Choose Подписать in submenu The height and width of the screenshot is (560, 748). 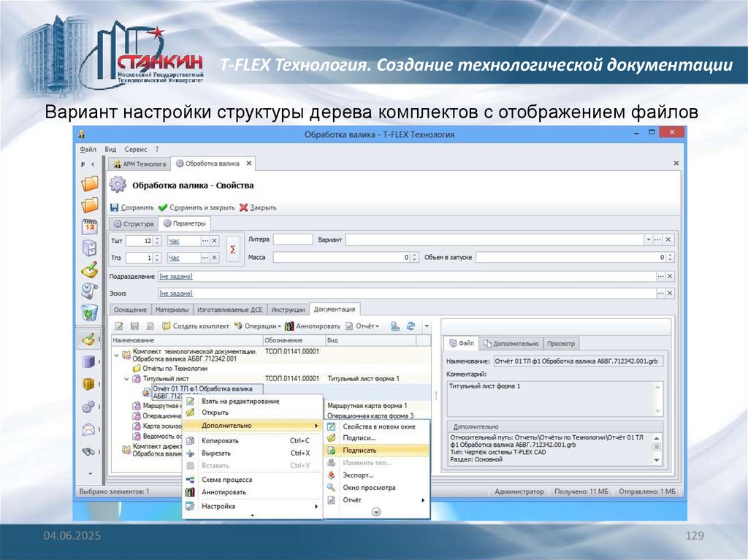click(x=376, y=450)
